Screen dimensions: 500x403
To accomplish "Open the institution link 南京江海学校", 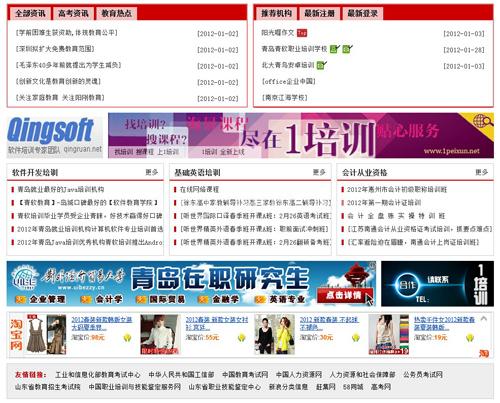I will click(285, 98).
